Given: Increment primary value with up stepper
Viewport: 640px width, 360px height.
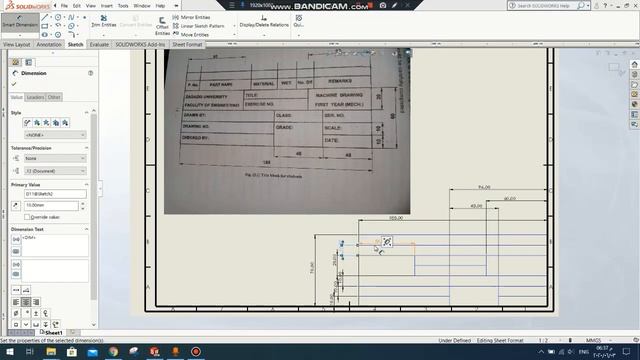Looking at the screenshot, I should click(x=83, y=203).
